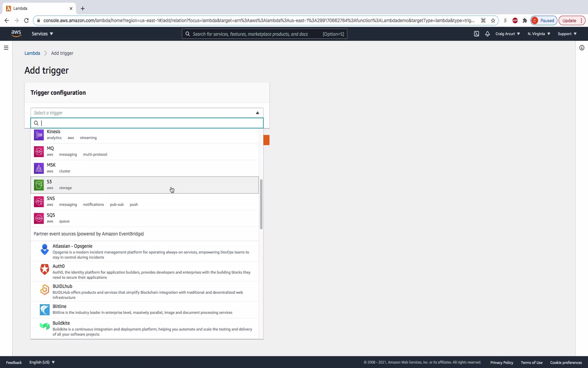Click the Atlassian Opsgenie logo
Viewport: 588px width, 368px height.
tap(45, 249)
